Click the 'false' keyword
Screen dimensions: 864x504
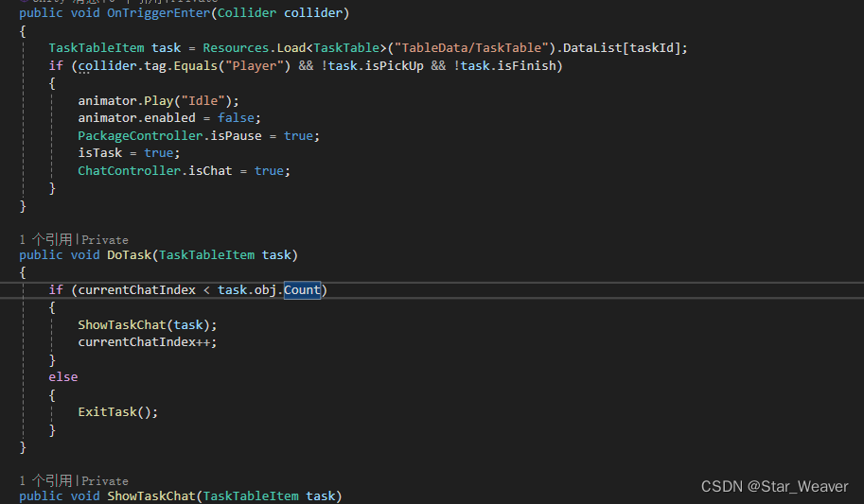pos(236,118)
